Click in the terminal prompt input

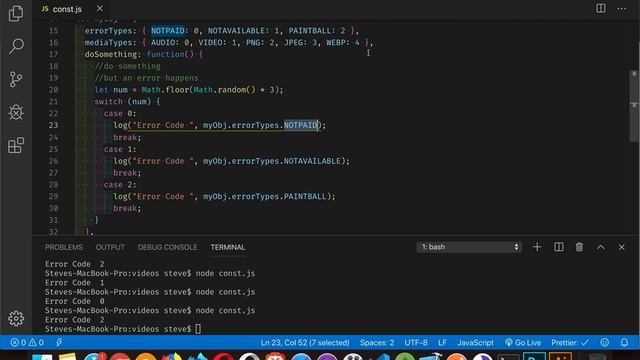pos(198,329)
